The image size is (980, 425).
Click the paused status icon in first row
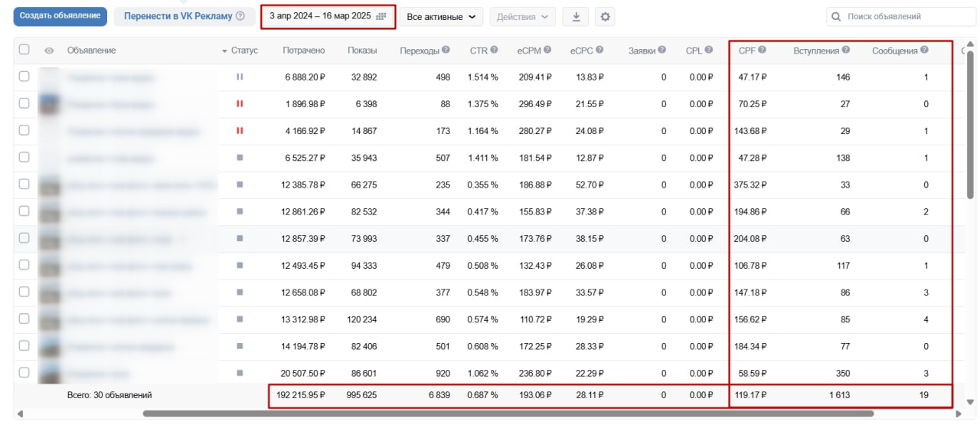(x=240, y=77)
